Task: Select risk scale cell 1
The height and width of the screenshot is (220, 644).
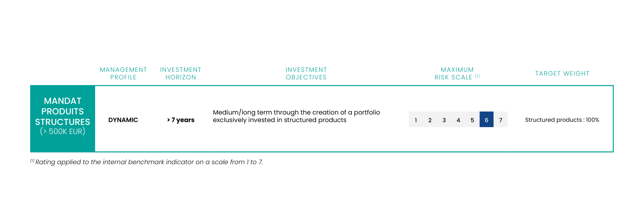Action: click(x=416, y=120)
